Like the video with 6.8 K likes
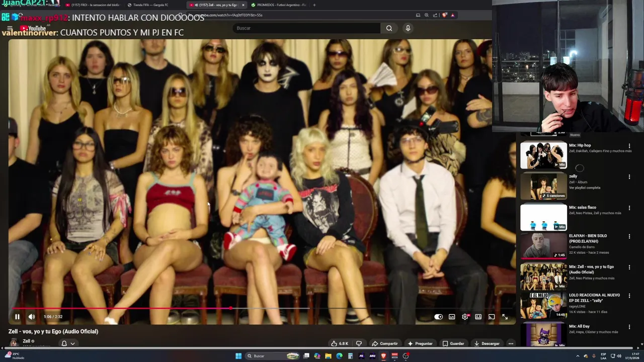Viewport: 644px width, 362px height. click(340, 343)
